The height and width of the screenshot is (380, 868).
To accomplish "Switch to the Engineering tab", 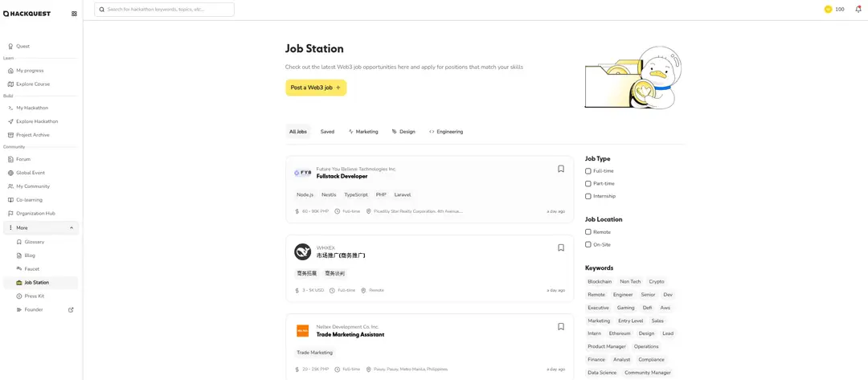I will coord(446,132).
